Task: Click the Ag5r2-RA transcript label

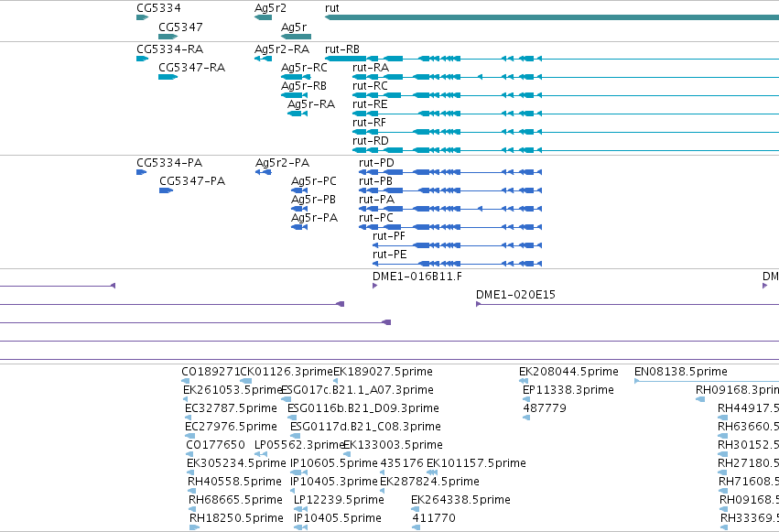Action: (x=282, y=49)
